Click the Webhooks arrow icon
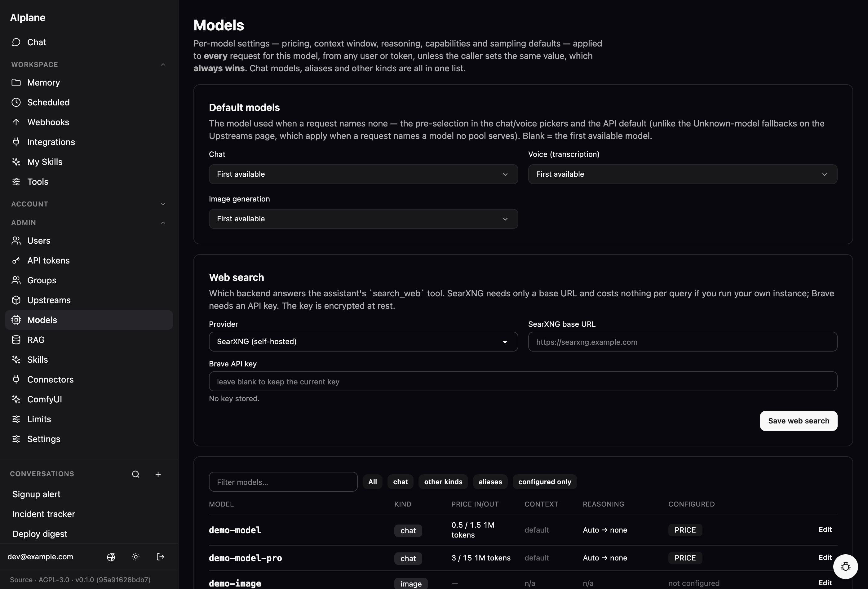Screen dimensions: 868x589 pos(16,122)
